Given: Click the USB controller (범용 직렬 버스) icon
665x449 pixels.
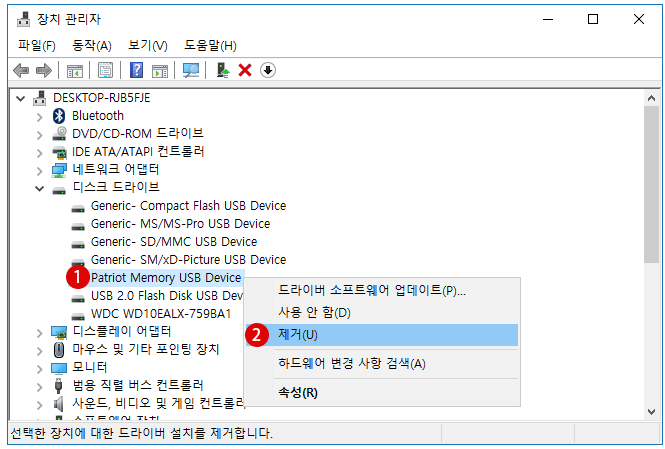Looking at the screenshot, I should (59, 385).
